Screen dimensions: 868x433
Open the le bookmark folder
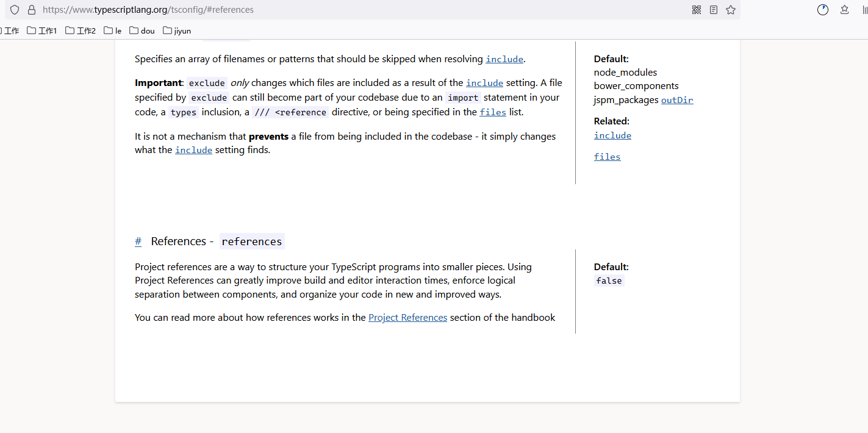(x=113, y=30)
